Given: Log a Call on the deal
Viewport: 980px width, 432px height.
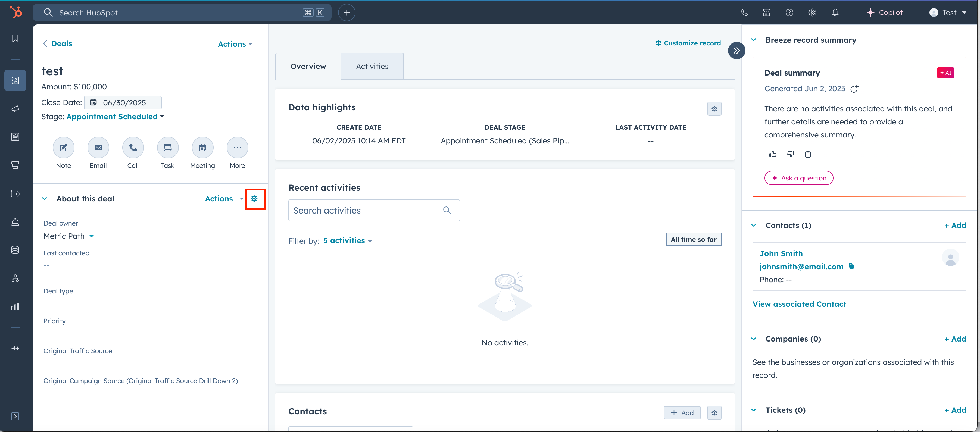Looking at the screenshot, I should point(133,148).
